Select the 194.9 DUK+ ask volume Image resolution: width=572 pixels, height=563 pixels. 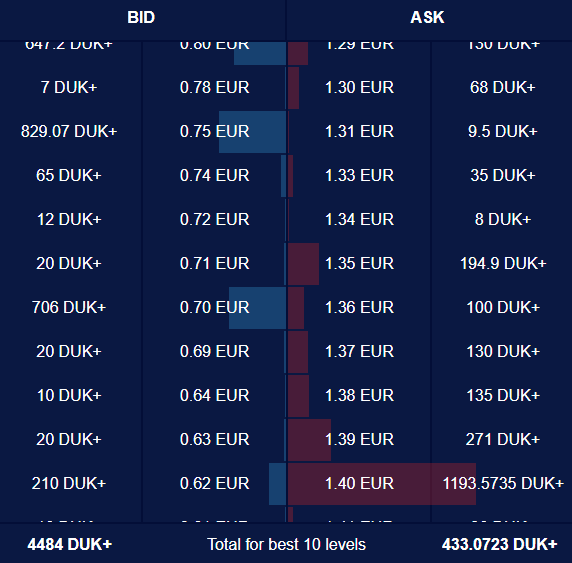tap(503, 263)
